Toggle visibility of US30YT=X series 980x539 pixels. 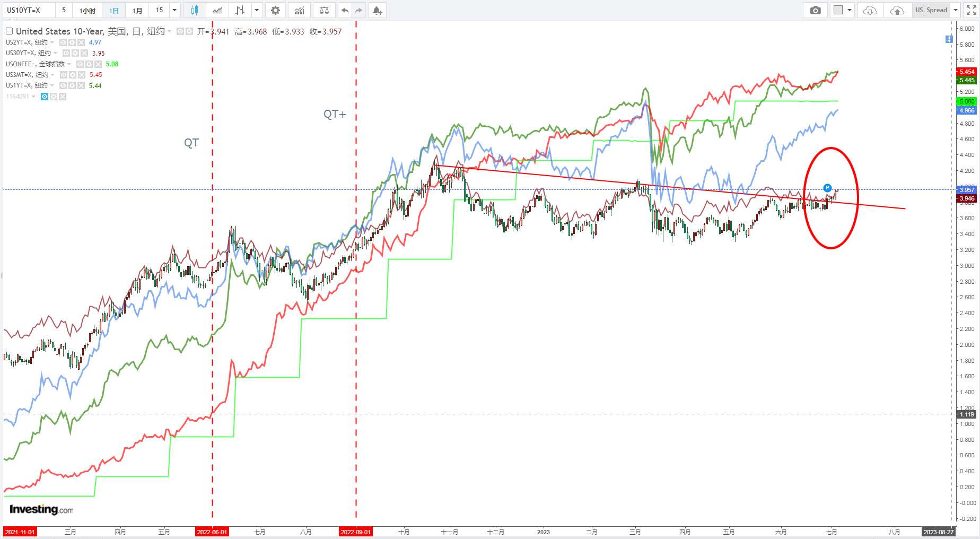pyautogui.click(x=66, y=53)
